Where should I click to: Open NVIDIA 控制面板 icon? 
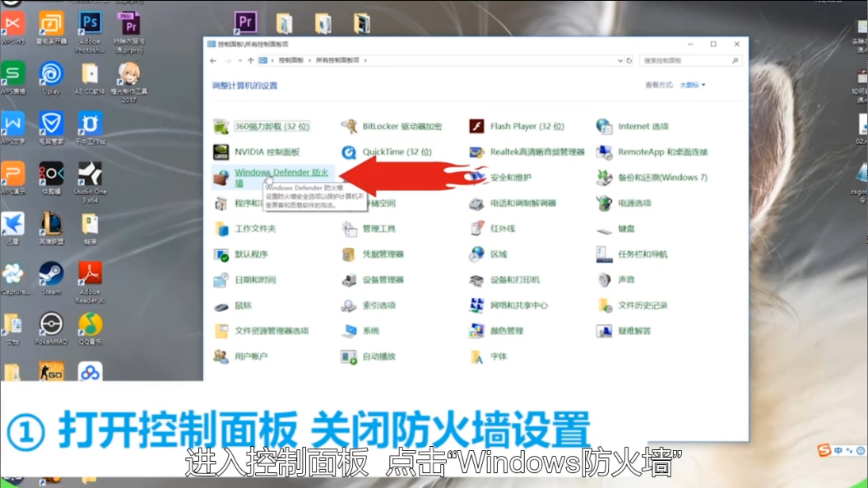222,152
